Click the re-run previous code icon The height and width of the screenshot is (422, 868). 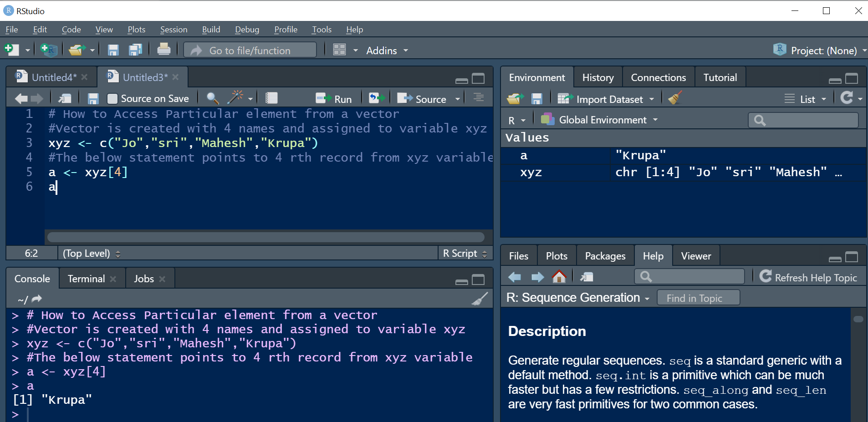point(376,98)
